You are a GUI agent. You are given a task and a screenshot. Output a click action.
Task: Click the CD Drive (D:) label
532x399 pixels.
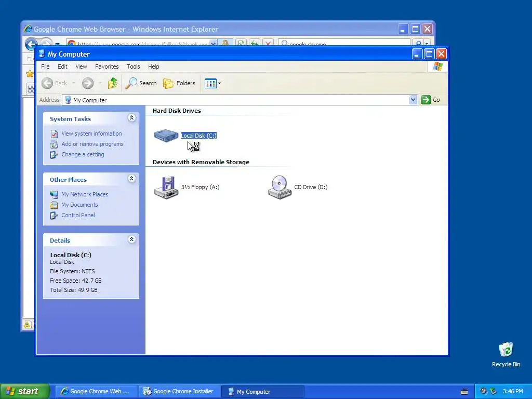[x=311, y=187]
